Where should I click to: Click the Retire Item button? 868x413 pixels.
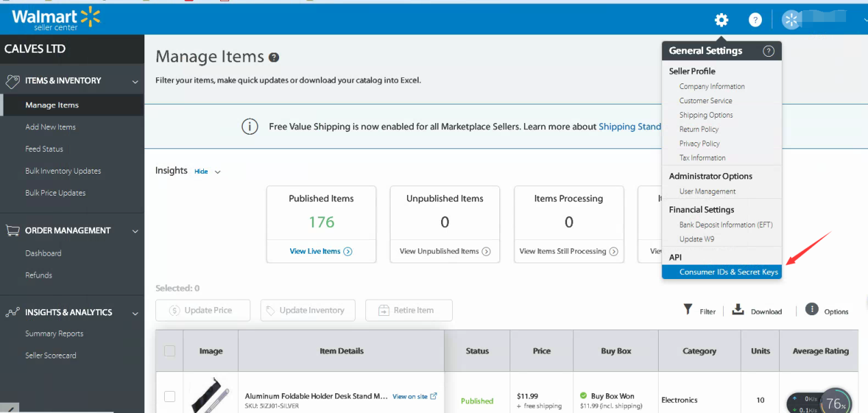(x=408, y=310)
